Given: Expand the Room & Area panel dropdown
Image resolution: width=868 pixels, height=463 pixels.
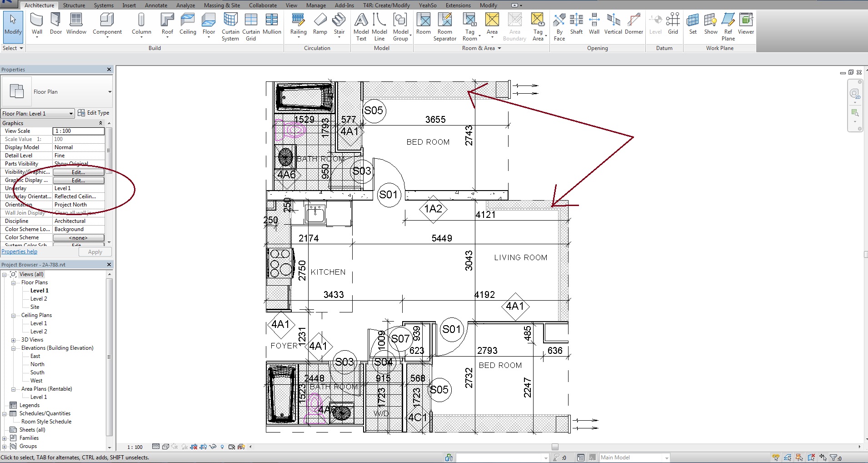Looking at the screenshot, I should pos(482,48).
